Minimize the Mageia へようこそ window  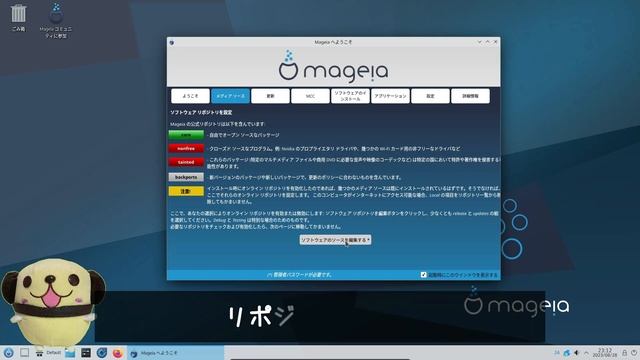(x=480, y=42)
